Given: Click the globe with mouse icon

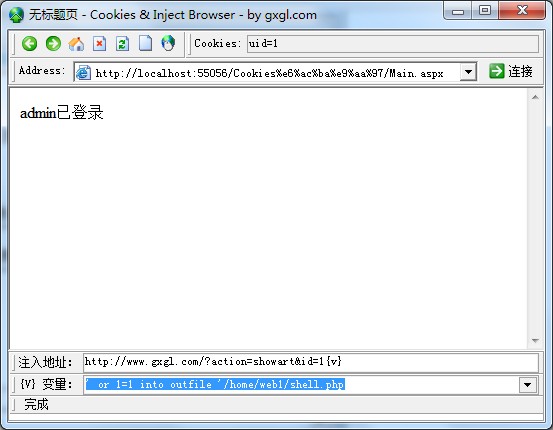Looking at the screenshot, I should pyautogui.click(x=168, y=43).
